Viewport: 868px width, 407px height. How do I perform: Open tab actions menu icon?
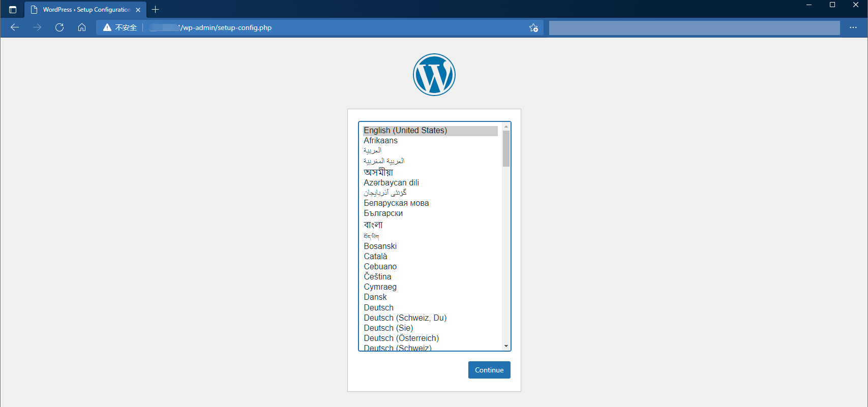pos(13,10)
